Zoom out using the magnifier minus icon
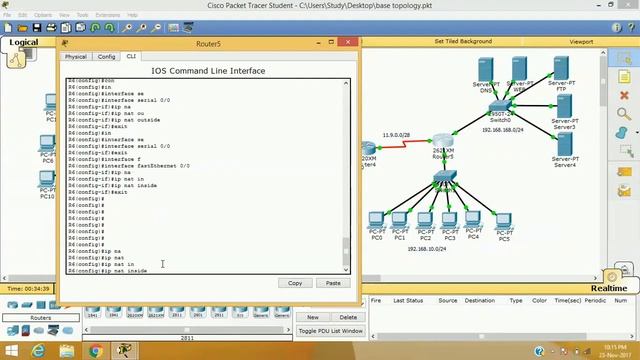This screenshot has height=360, width=640. (156, 28)
